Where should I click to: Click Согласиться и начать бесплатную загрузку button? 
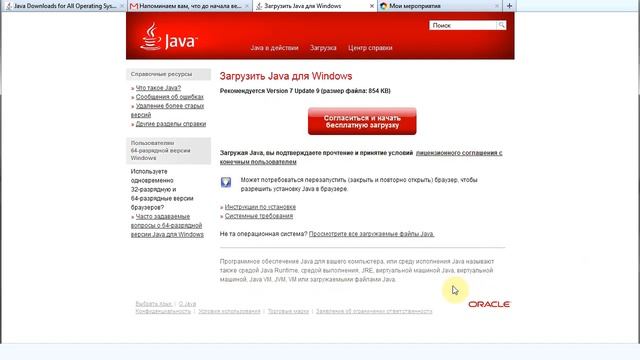tap(362, 121)
